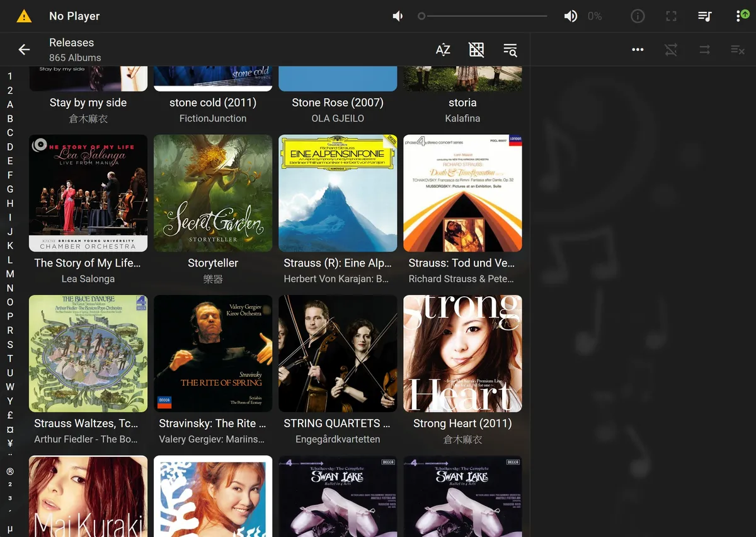Select the Eine Alpensinfonie mountain cover

[338, 193]
